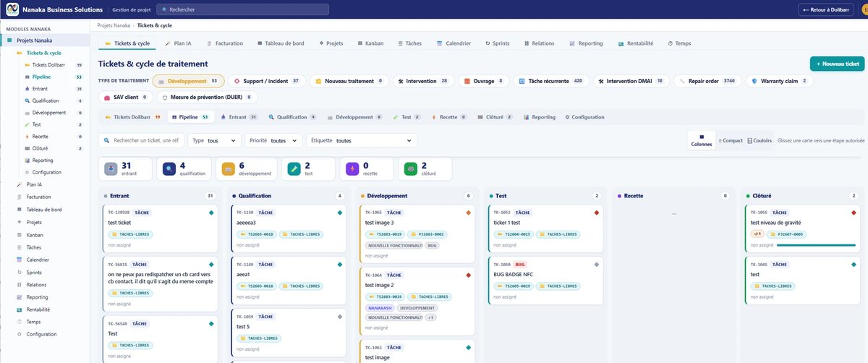The width and height of the screenshot is (868, 363).
Task: Click TS2603-0019 tag on TK-1065
Action: pos(384,234)
